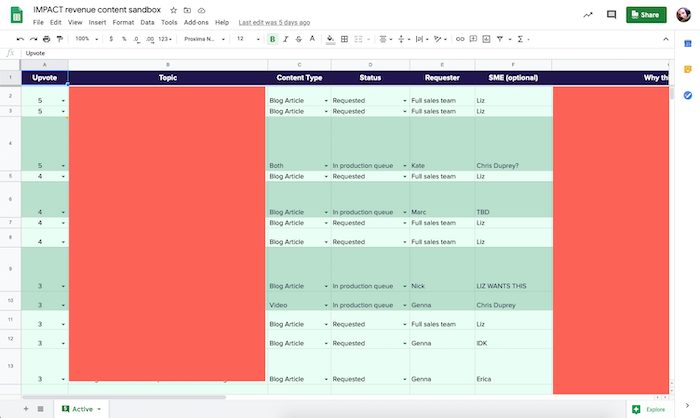Open the activity dashboard

pyautogui.click(x=588, y=15)
